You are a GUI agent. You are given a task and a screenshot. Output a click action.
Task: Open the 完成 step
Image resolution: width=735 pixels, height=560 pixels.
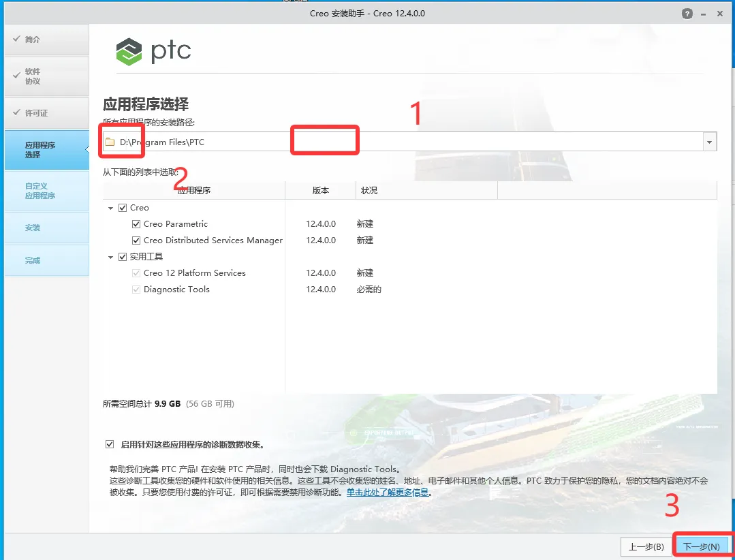tap(47, 260)
